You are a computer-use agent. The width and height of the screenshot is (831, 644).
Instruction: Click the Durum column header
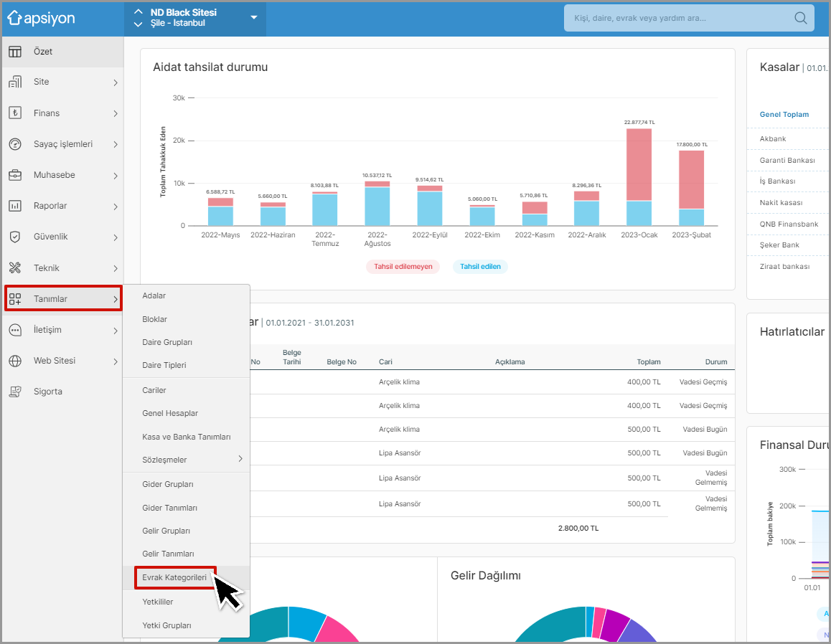click(x=716, y=361)
